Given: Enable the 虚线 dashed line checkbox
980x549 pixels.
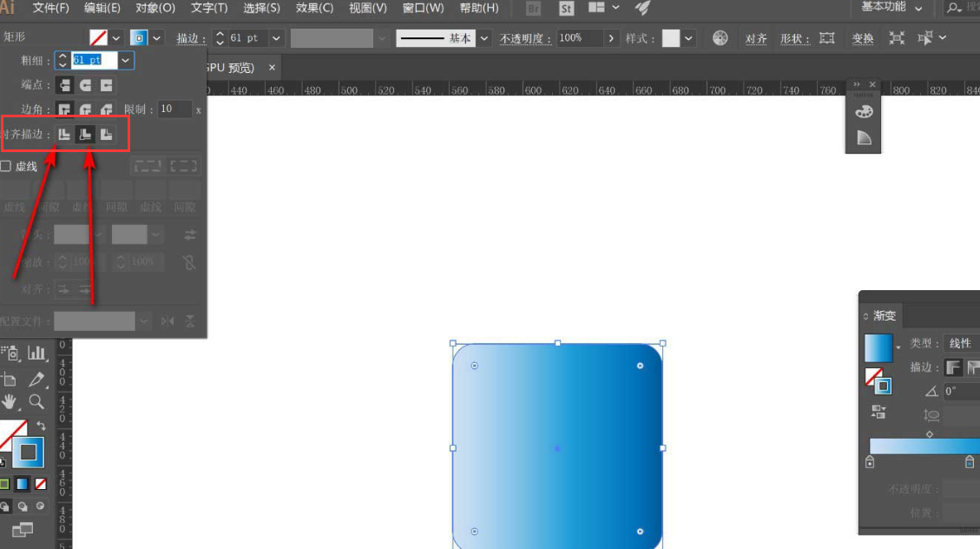Looking at the screenshot, I should pos(6,166).
